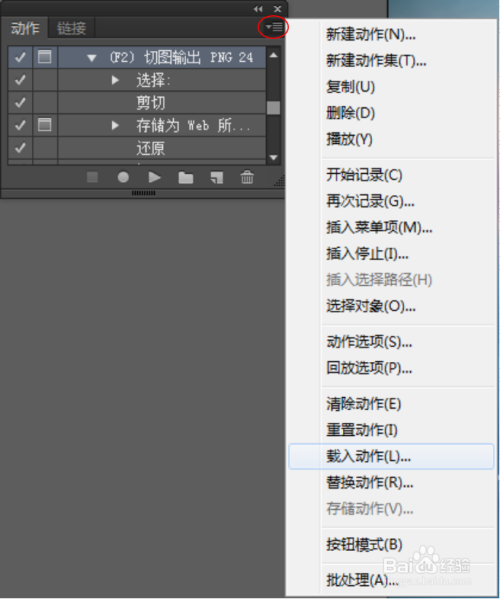Toggle checkmark for the 还原 step
The image size is (500, 599).
[x=20, y=147]
